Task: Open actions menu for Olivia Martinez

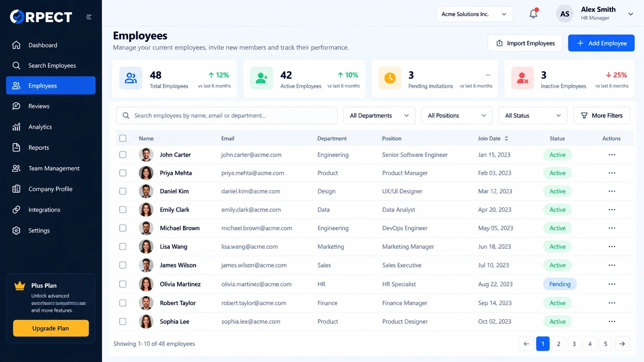Action: (x=612, y=284)
